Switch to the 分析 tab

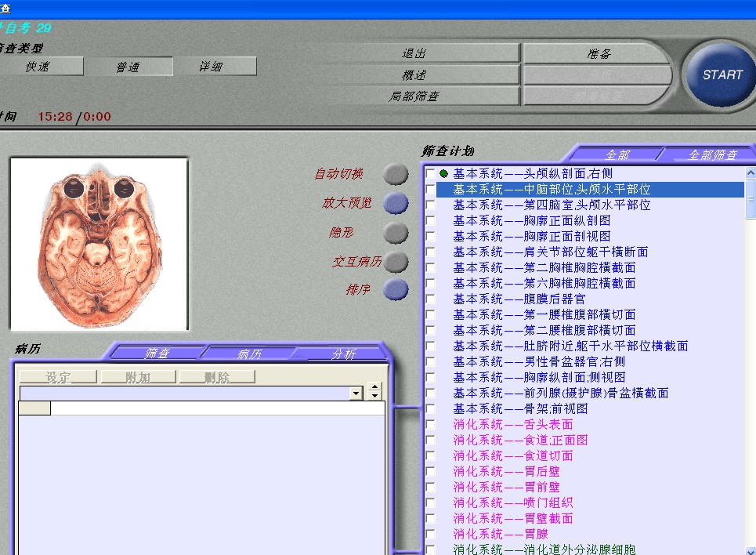(x=343, y=354)
